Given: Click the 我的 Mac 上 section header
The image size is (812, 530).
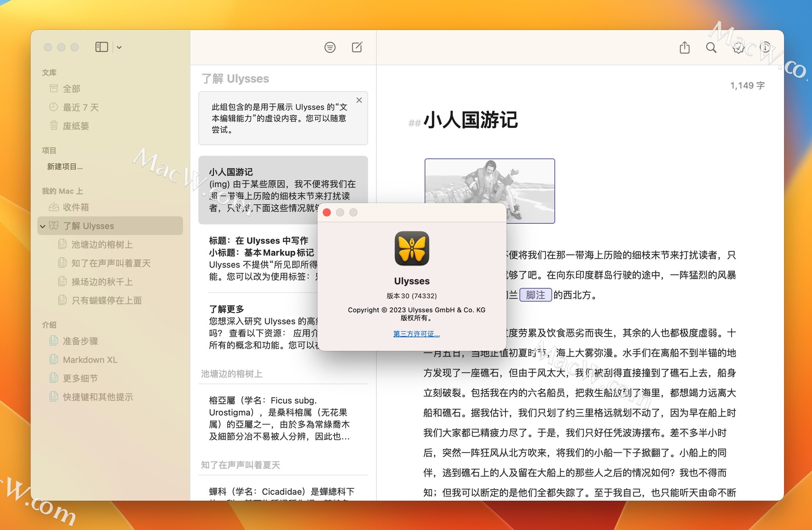Looking at the screenshot, I should coord(62,191).
